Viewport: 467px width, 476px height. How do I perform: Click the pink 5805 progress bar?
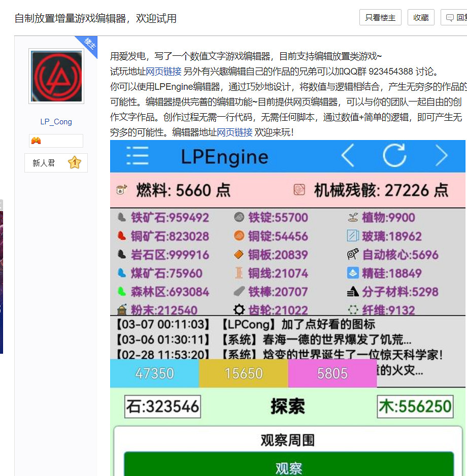tap(332, 373)
